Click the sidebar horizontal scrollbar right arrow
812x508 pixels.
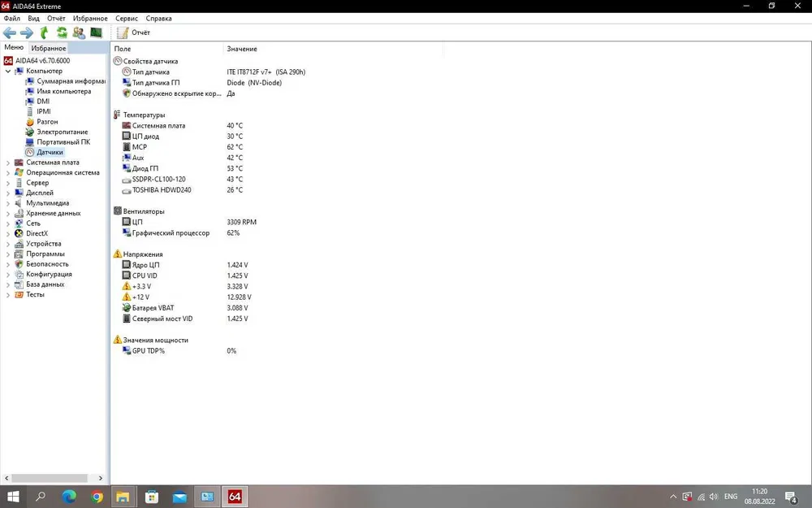[x=101, y=478]
